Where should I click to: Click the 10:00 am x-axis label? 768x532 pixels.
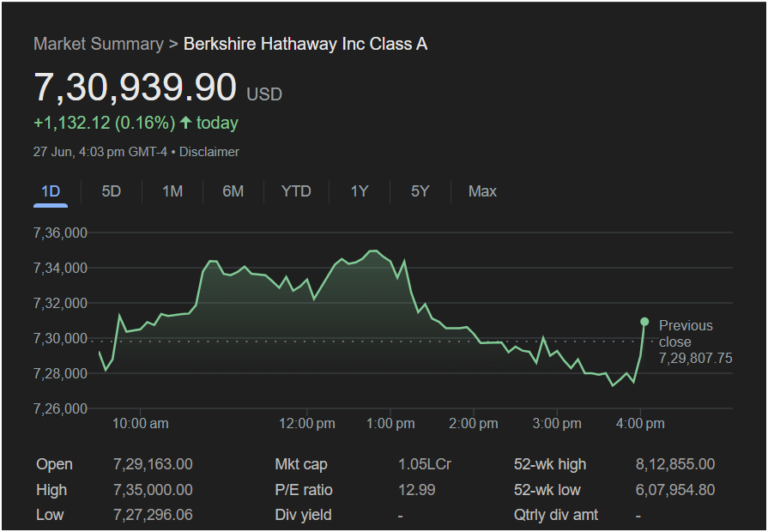pyautogui.click(x=141, y=424)
